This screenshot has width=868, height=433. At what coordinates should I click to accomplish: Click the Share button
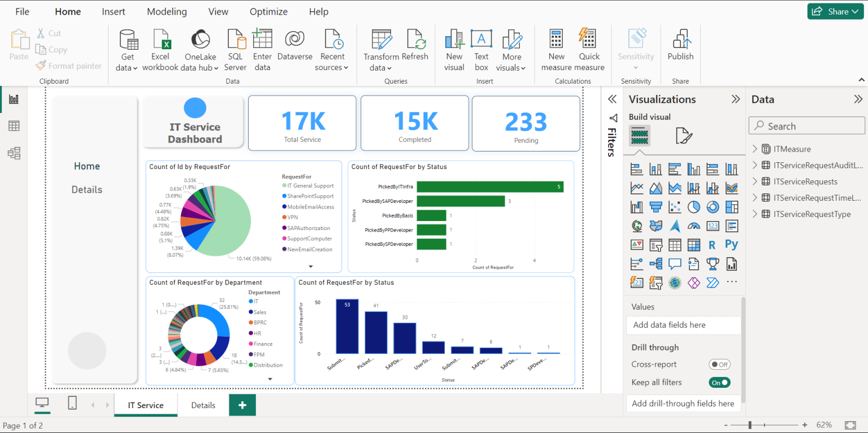[835, 11]
